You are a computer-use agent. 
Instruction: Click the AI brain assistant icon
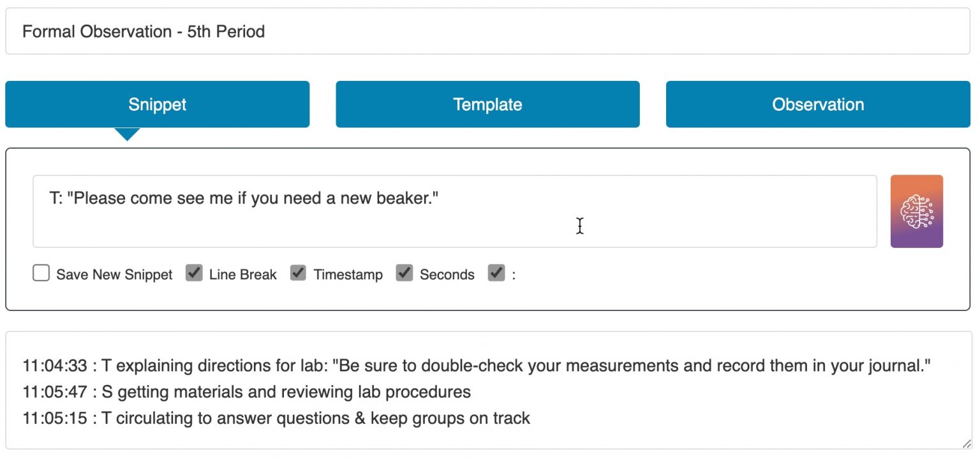[917, 211]
